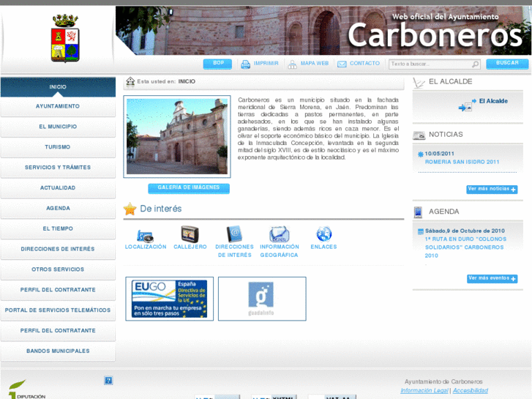This screenshot has width=532, height=399.
Task: Click the printer icon next to Imprimir
Action: pyautogui.click(x=246, y=64)
